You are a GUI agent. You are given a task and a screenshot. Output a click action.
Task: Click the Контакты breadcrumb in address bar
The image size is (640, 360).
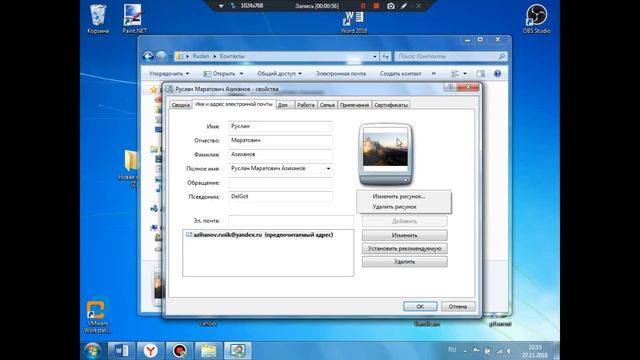pos(232,56)
